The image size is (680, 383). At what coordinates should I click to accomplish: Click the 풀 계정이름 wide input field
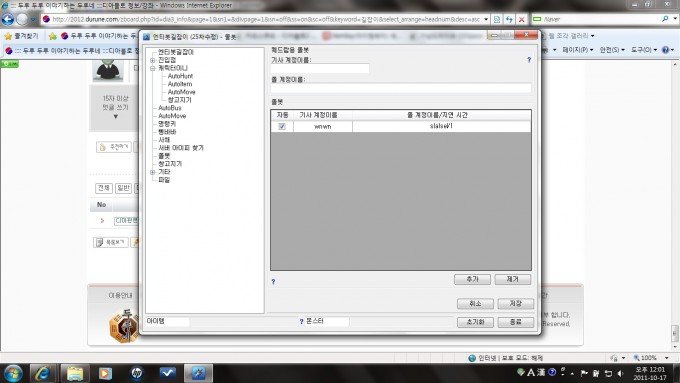click(x=401, y=88)
